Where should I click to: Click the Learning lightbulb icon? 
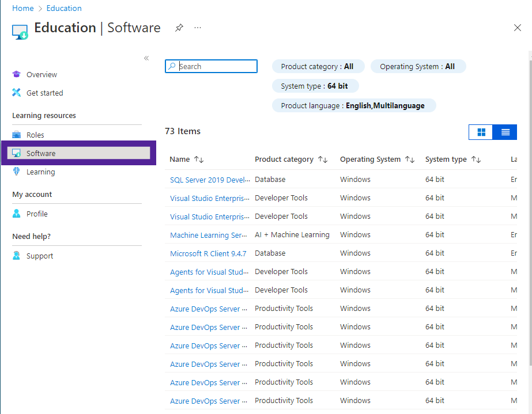coord(16,171)
